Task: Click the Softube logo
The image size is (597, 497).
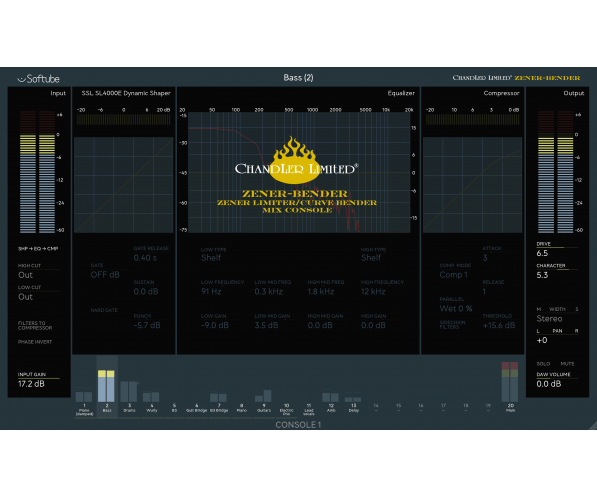Action: pyautogui.click(x=38, y=79)
